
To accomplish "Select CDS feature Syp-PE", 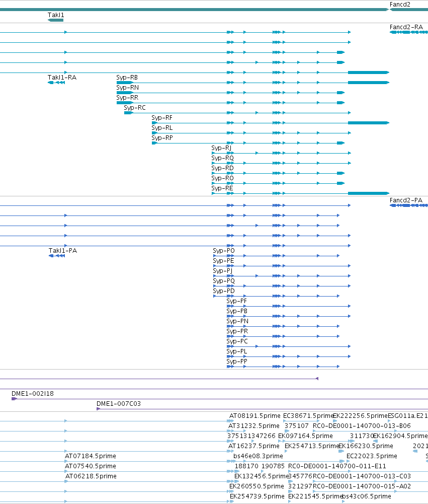I will (223, 261).
